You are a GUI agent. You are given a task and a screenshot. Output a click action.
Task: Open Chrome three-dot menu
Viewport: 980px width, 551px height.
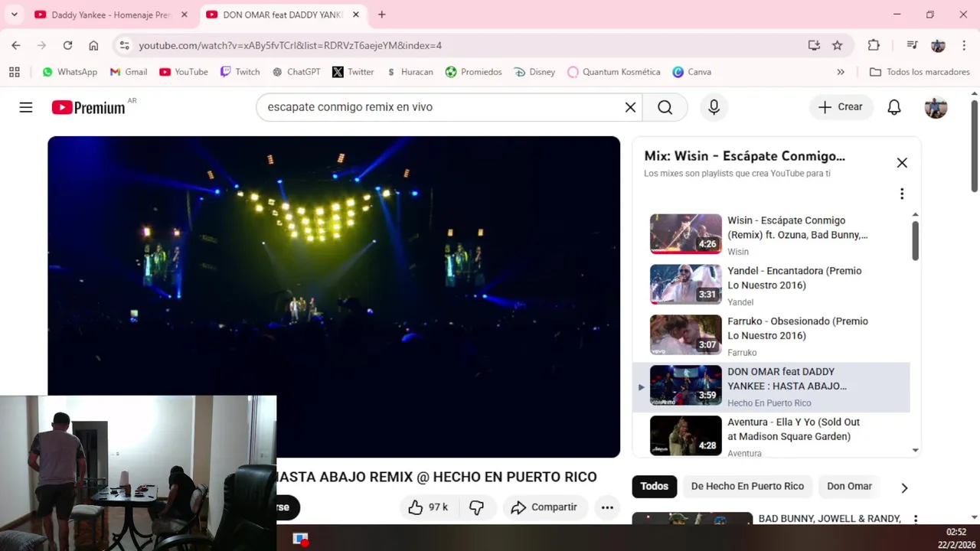coord(963,45)
